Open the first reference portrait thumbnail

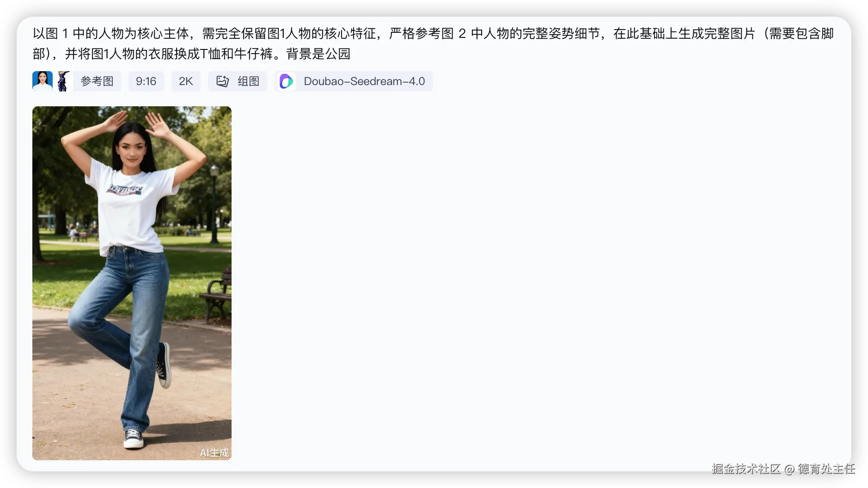point(43,81)
